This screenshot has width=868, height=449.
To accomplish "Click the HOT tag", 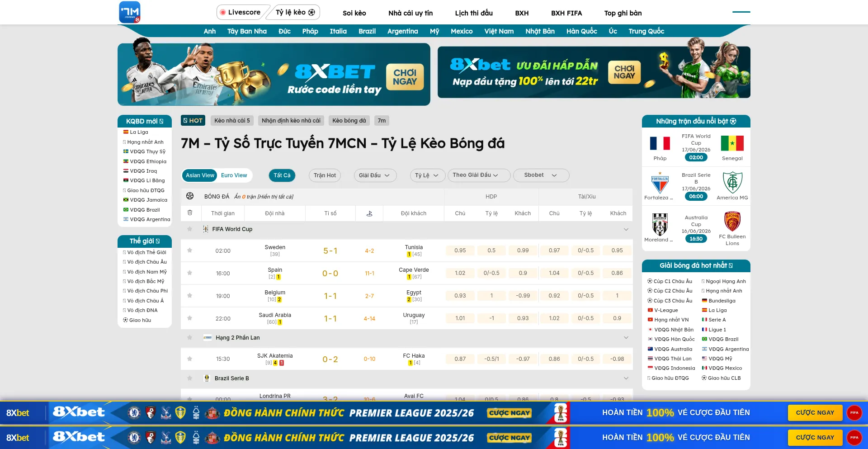I will [x=193, y=121].
